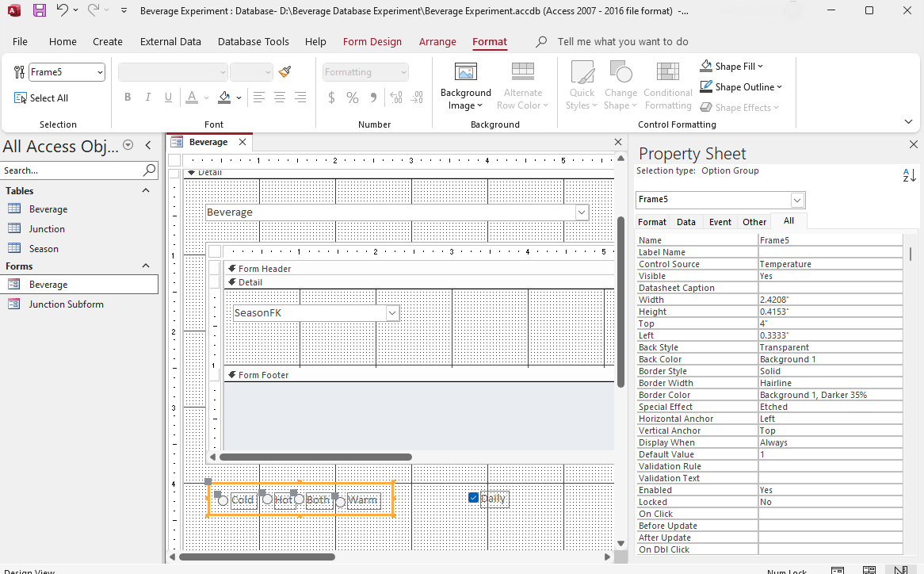This screenshot has width=924, height=574.
Task: Collapse the Forms group
Action: [146, 266]
